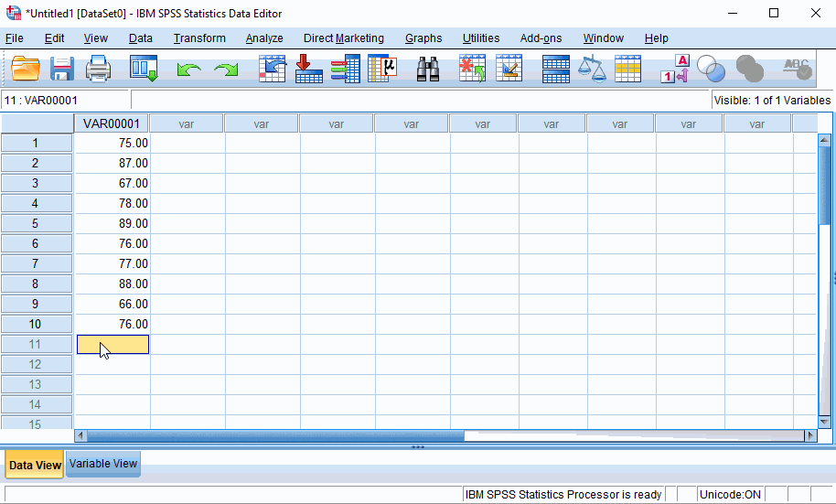This screenshot has height=504, width=836.
Task: Open the Analyze menu
Action: point(264,38)
